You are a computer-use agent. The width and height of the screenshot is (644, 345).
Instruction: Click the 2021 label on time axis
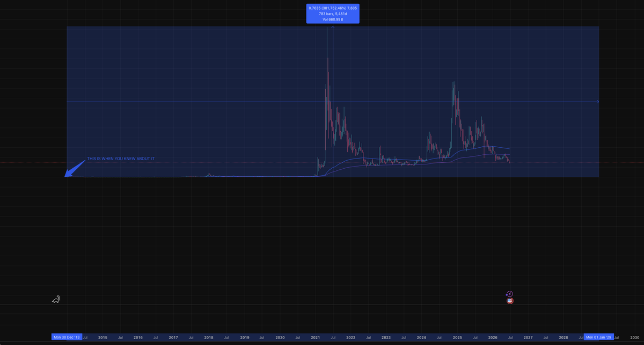tap(316, 337)
